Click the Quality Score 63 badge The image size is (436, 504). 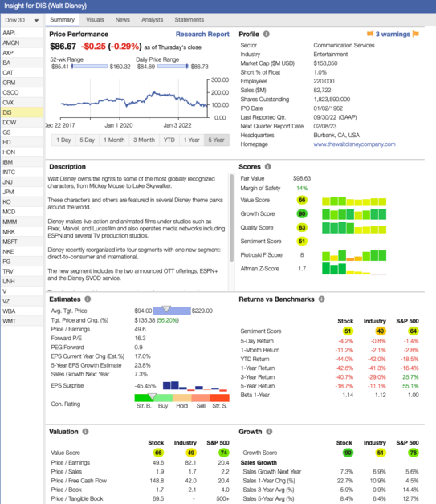tap(302, 228)
